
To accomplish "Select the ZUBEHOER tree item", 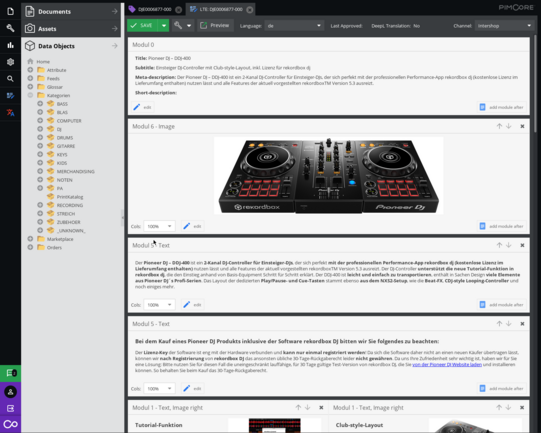I will coord(68,222).
